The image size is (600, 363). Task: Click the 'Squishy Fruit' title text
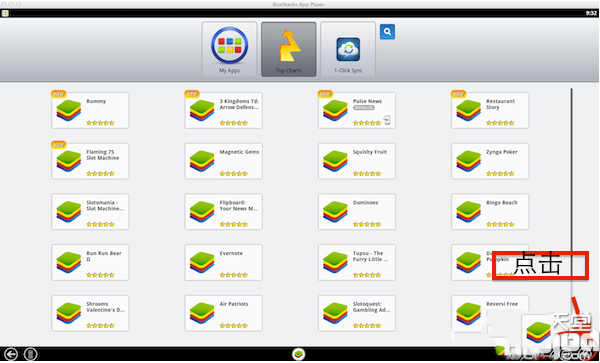[370, 152]
